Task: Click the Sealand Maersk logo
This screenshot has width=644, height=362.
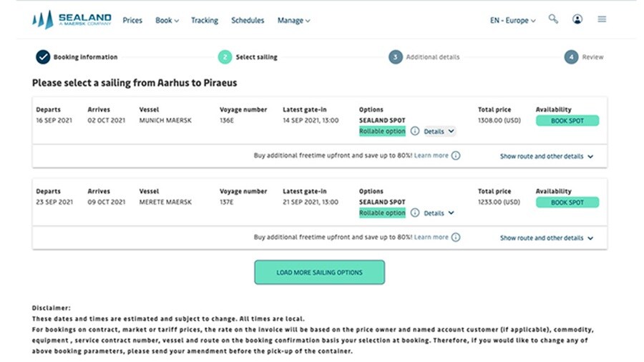Action: point(71,20)
